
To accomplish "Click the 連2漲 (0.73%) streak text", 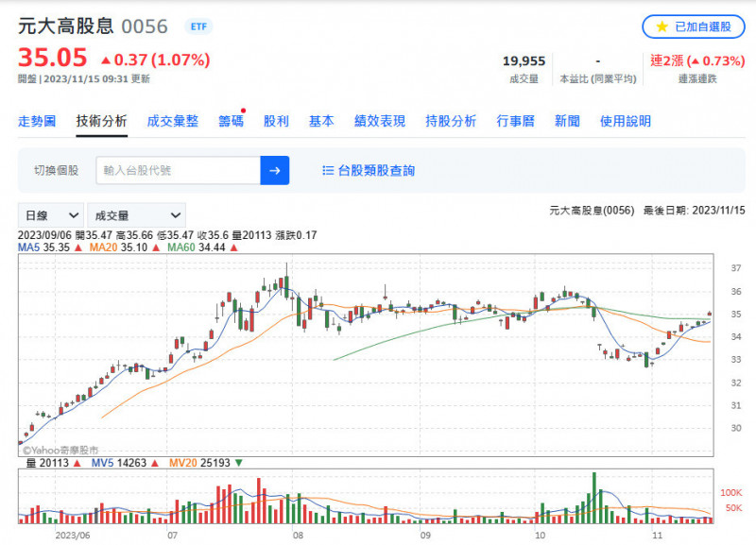I will [x=697, y=60].
